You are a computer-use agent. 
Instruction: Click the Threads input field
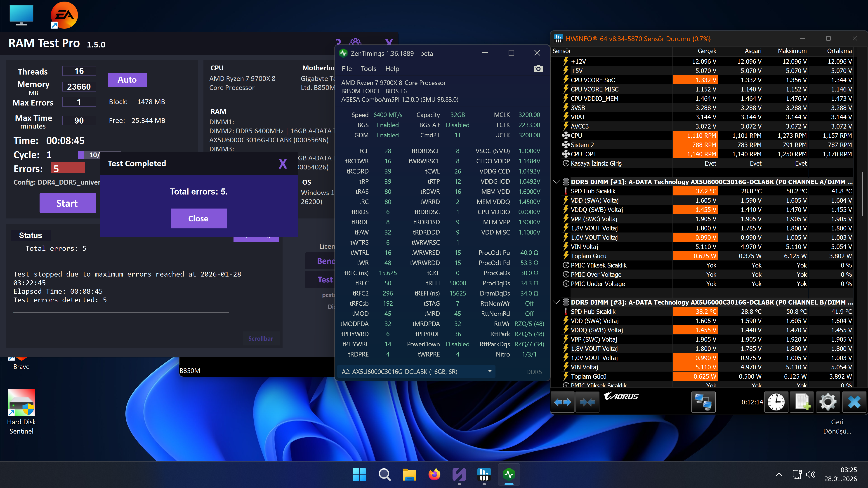tap(79, 71)
